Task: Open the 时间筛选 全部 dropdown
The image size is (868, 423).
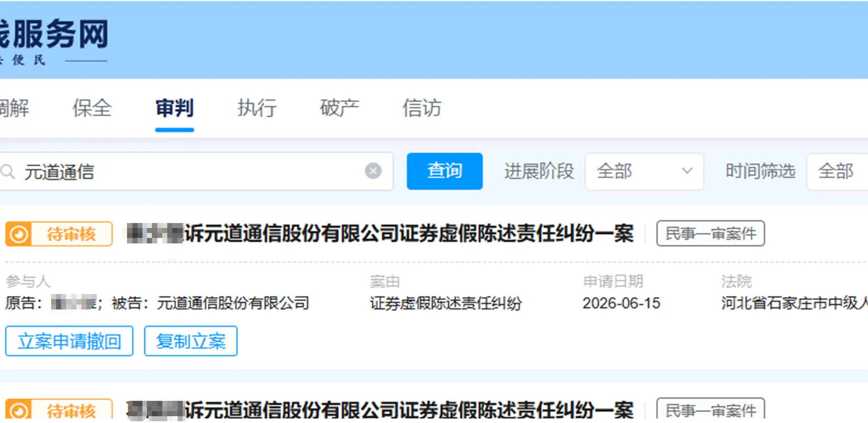Action: 837,171
